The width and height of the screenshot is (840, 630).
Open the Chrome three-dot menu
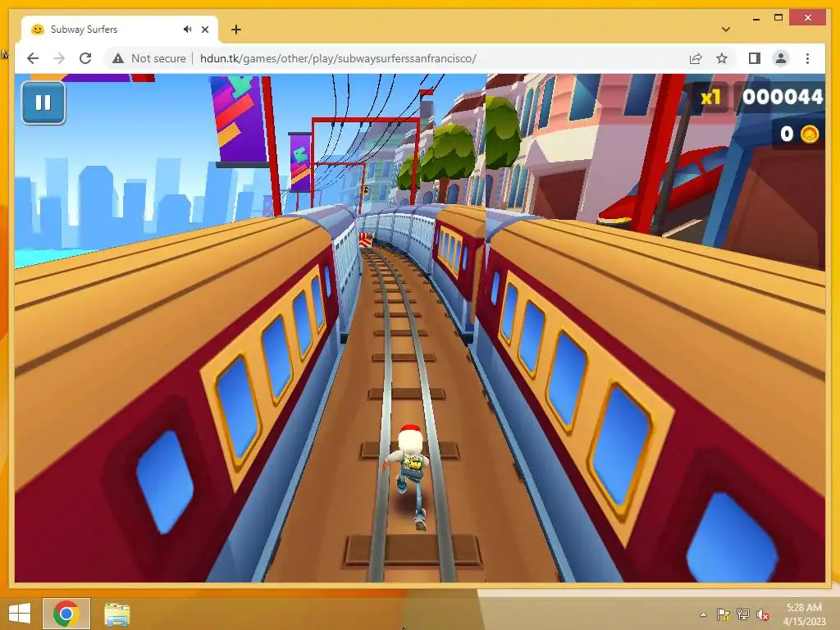pyautogui.click(x=807, y=58)
